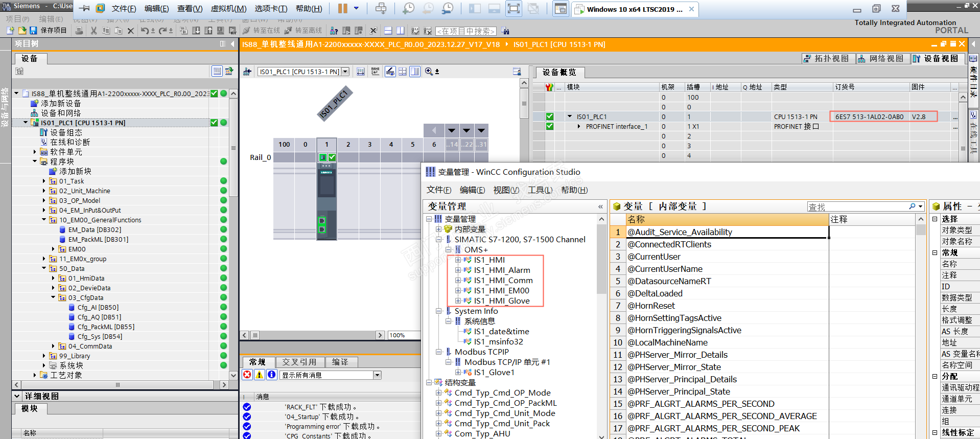Collapse the 50_Data folder
Screen dimensions: 980x439
[44, 268]
